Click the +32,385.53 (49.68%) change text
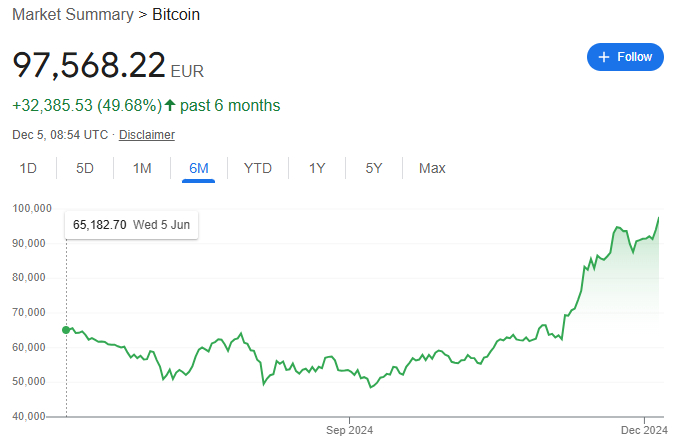Image resolution: width=685 pixels, height=444 pixels. click(x=88, y=105)
